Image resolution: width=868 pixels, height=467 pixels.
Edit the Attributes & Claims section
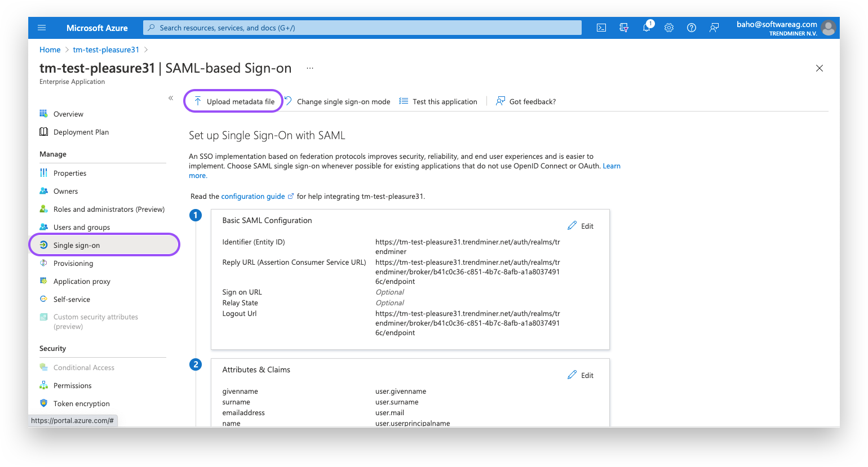(580, 375)
